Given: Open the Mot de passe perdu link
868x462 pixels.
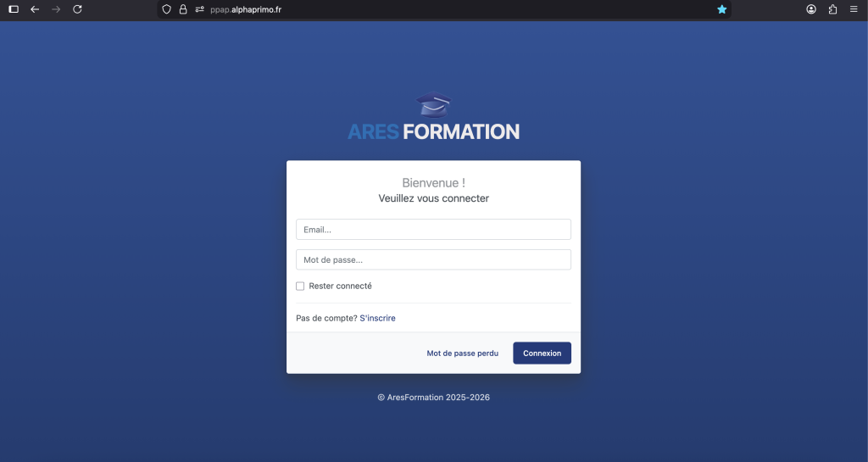Looking at the screenshot, I should [462, 353].
